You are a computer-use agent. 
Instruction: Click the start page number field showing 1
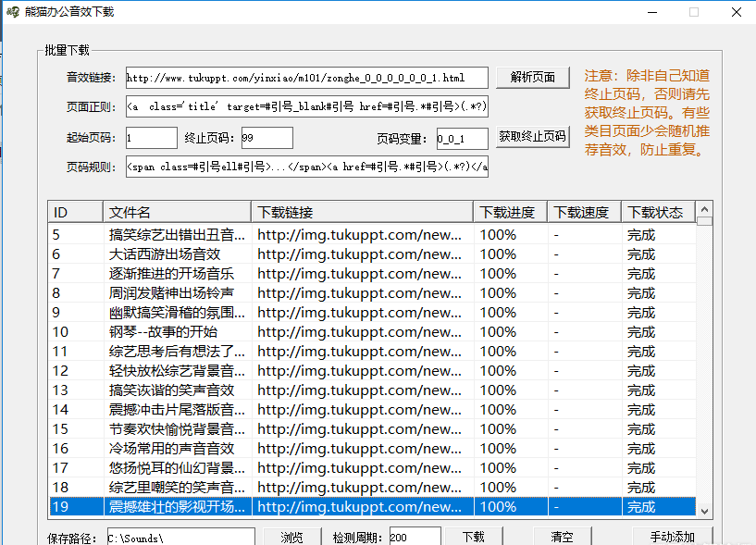point(150,137)
